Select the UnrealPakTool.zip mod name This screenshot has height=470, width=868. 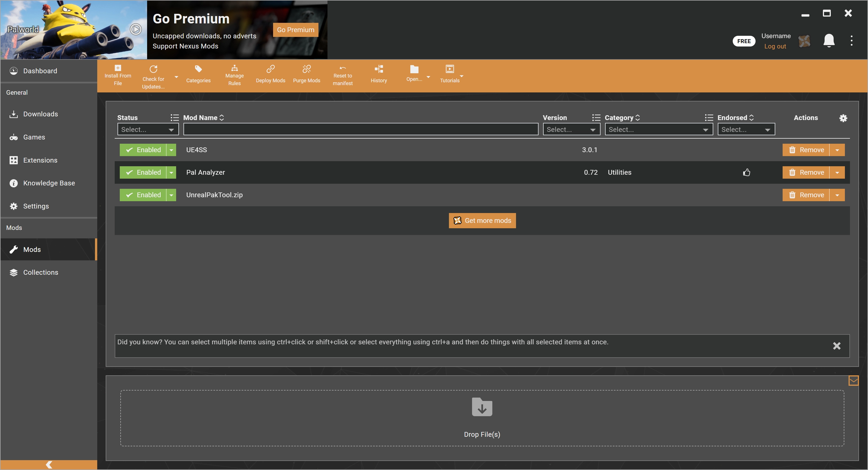[214, 195]
